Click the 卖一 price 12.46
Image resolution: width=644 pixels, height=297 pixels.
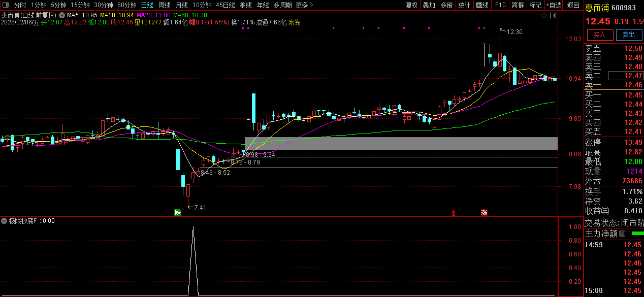tap(633, 85)
